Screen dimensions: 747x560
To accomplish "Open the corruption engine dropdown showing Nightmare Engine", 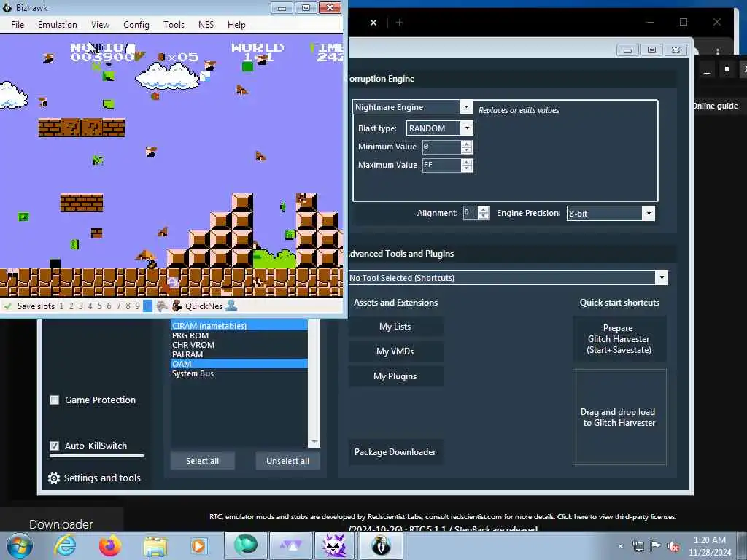I will pyautogui.click(x=412, y=107).
